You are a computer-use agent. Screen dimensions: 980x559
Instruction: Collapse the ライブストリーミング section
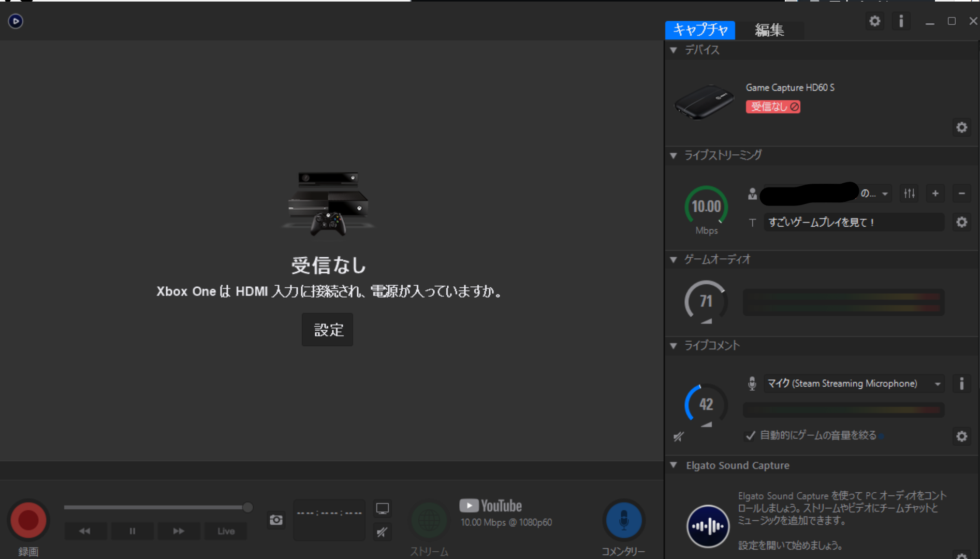[x=674, y=155]
